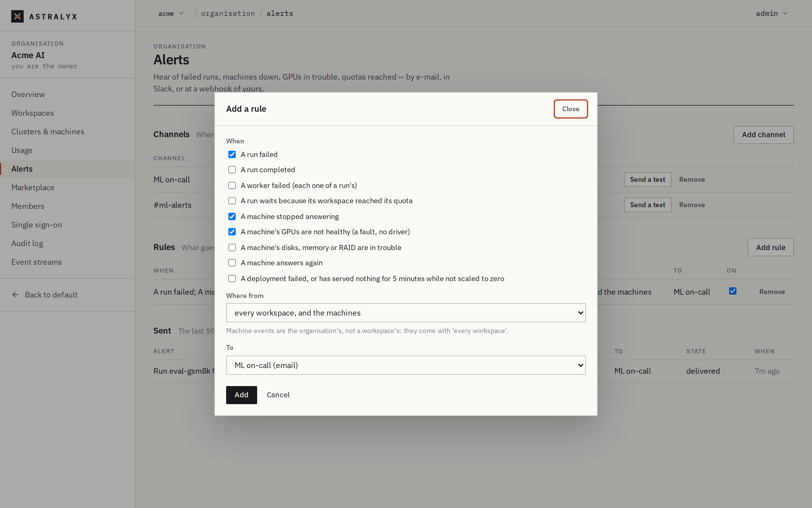This screenshot has width=812, height=508.
Task: Check the 'A run completed' option
Action: coord(232,170)
